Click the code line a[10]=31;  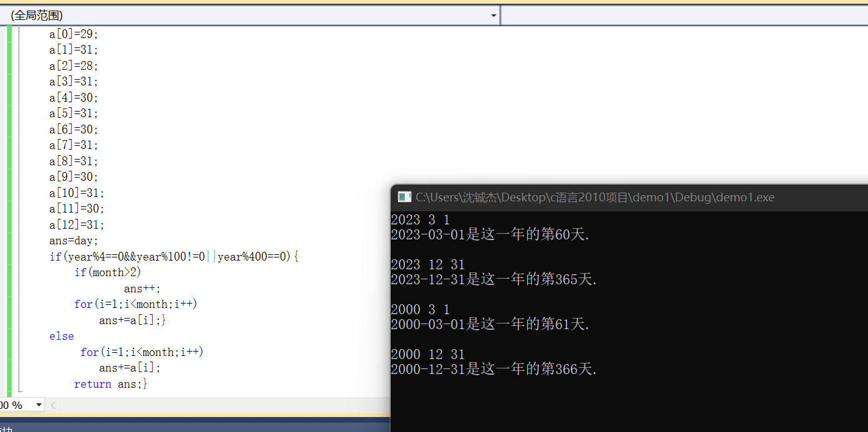(77, 193)
